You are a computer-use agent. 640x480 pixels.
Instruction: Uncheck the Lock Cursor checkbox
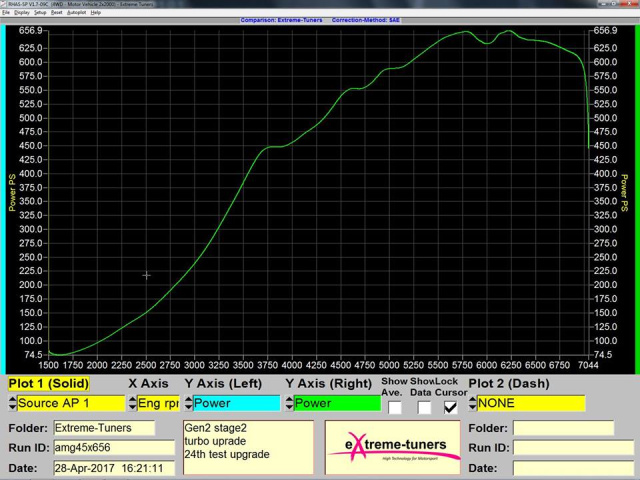coord(451,407)
